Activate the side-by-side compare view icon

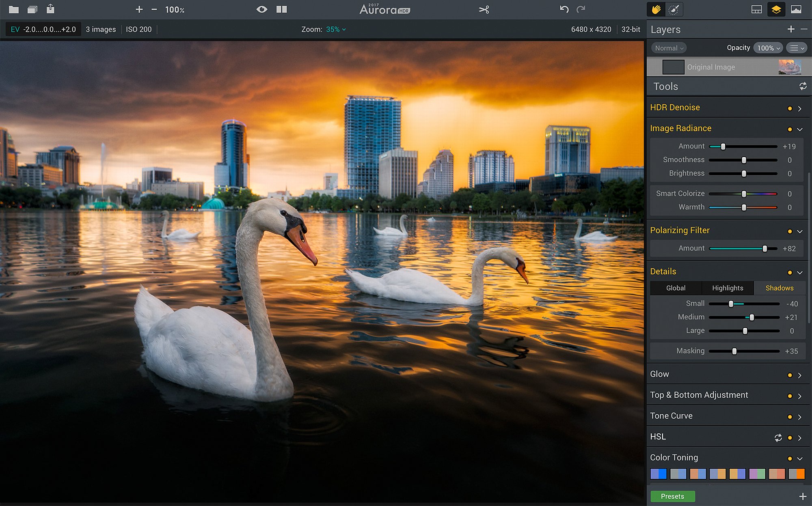click(x=281, y=9)
